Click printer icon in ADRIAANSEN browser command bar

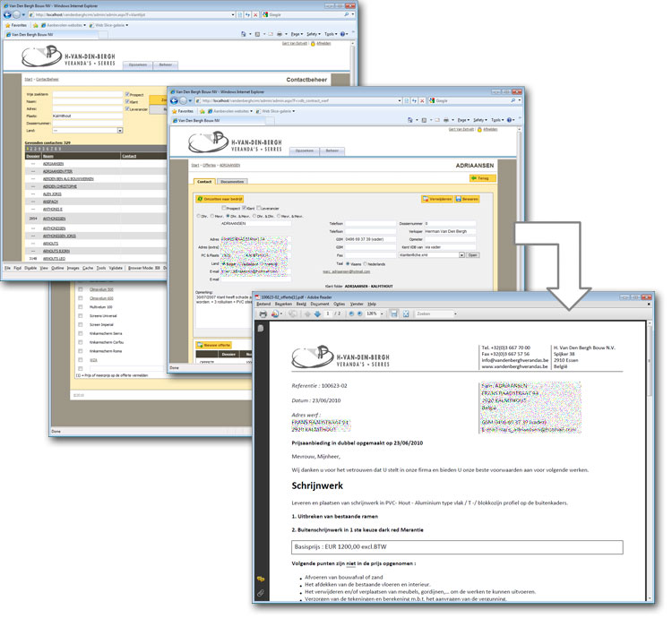pyautogui.click(x=445, y=120)
